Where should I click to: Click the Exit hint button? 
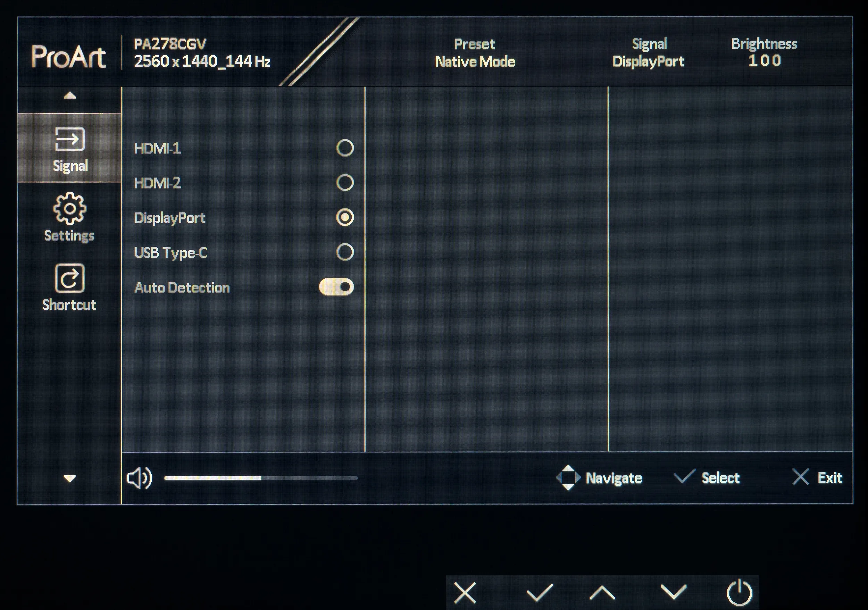(x=817, y=478)
